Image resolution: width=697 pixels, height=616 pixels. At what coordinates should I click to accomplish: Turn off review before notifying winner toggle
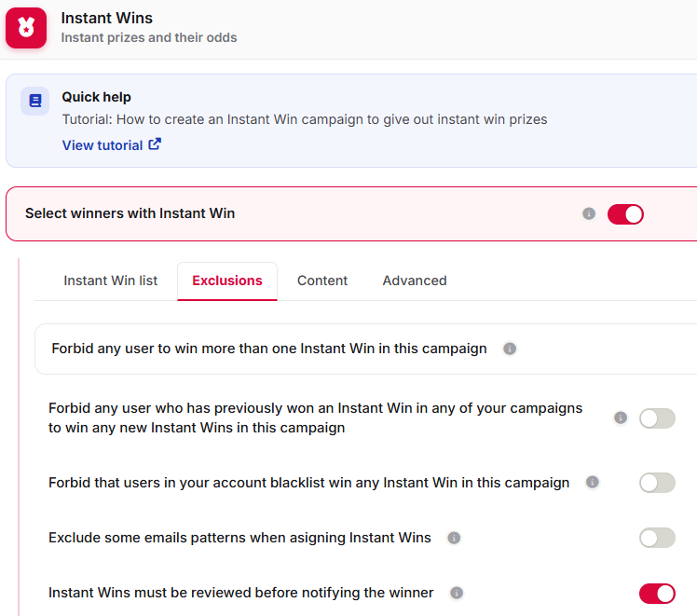(x=657, y=594)
